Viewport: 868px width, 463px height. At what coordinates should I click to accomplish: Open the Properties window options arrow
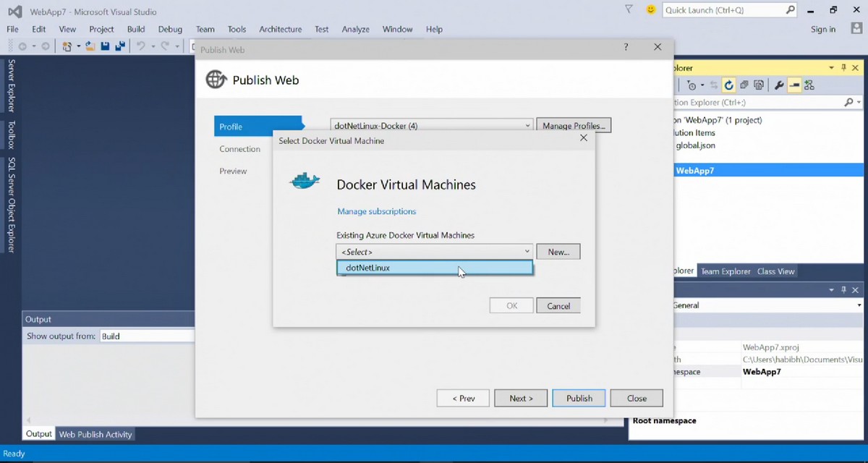point(831,290)
